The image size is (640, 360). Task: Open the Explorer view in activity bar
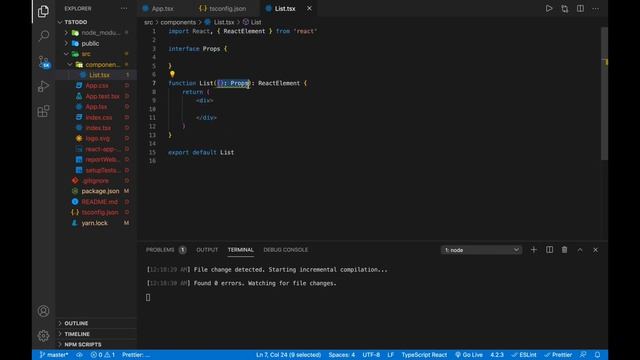click(43, 11)
